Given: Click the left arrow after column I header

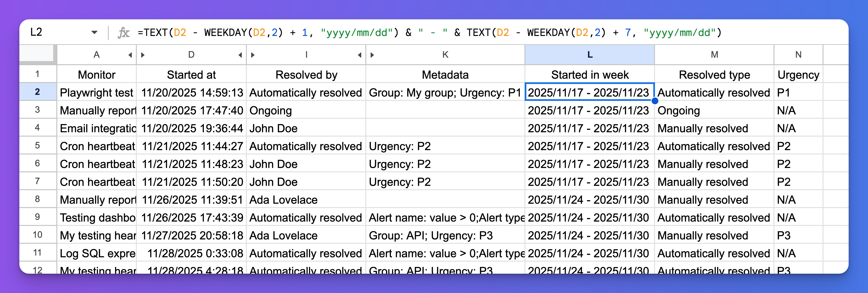Looking at the screenshot, I should coord(360,55).
